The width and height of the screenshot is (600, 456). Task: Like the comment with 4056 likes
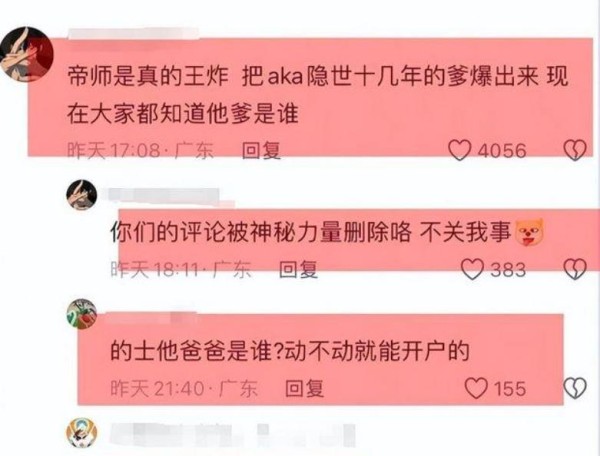tap(460, 150)
